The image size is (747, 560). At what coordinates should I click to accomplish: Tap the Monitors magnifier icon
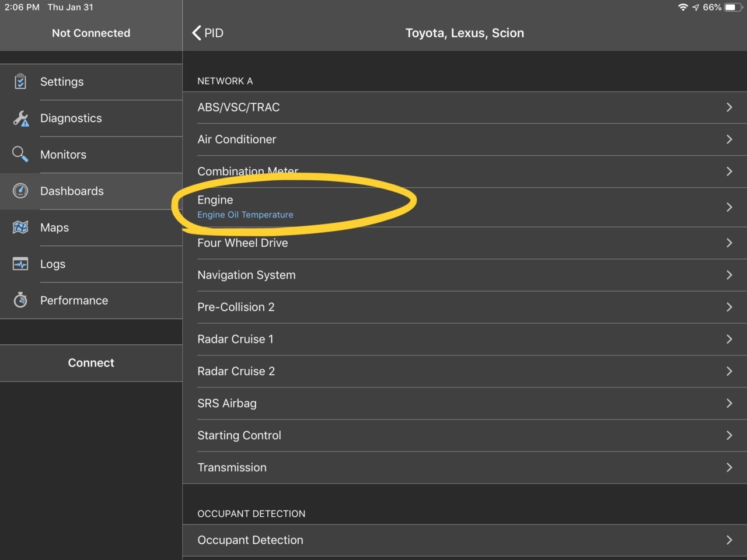pos(20,155)
